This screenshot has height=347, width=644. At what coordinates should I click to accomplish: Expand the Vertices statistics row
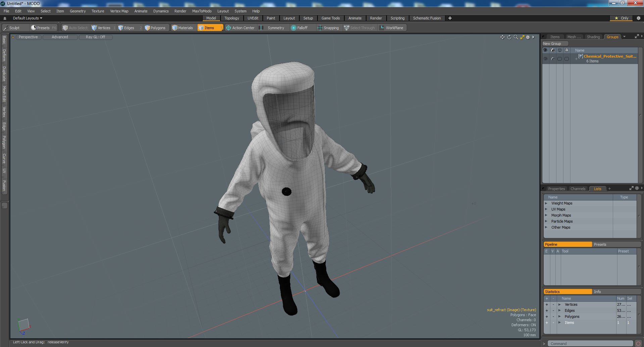(x=559, y=304)
